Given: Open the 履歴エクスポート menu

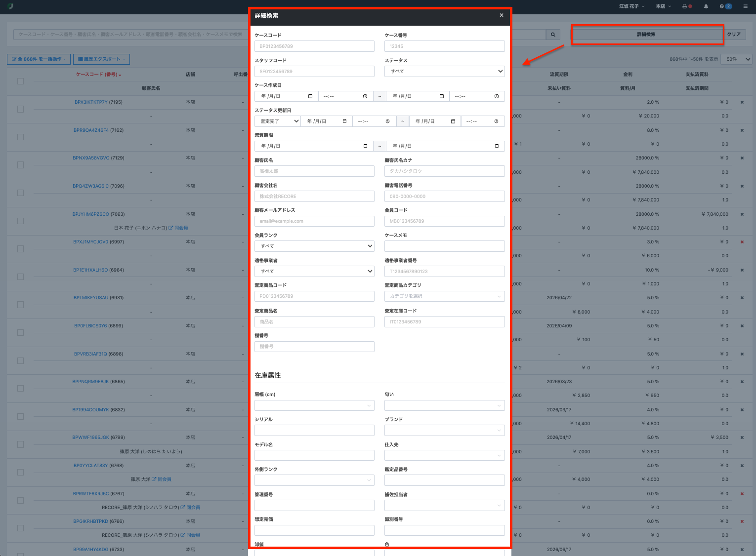Looking at the screenshot, I should [101, 59].
